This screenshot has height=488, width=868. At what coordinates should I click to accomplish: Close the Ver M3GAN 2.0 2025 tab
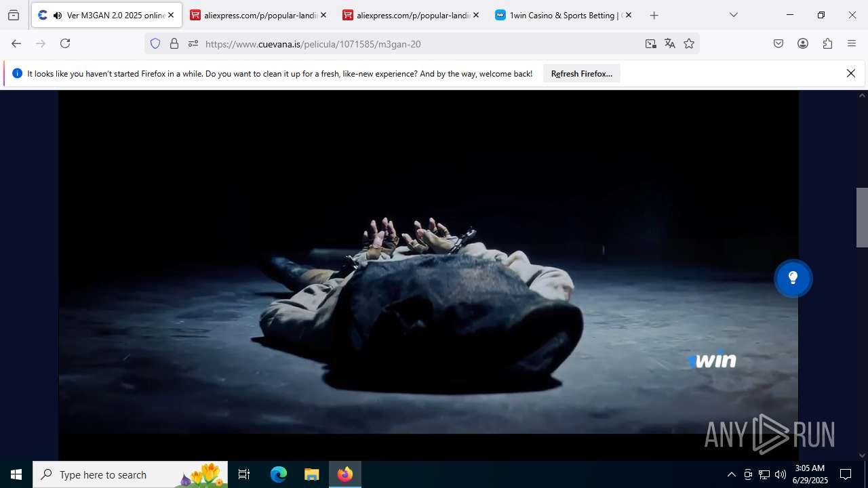(x=171, y=15)
